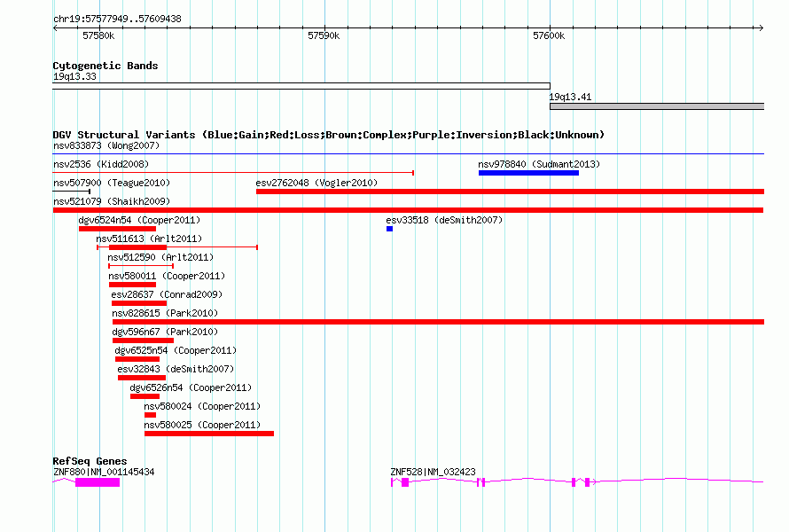
Task: Click the left arrow on the ruler
Action: (55, 28)
